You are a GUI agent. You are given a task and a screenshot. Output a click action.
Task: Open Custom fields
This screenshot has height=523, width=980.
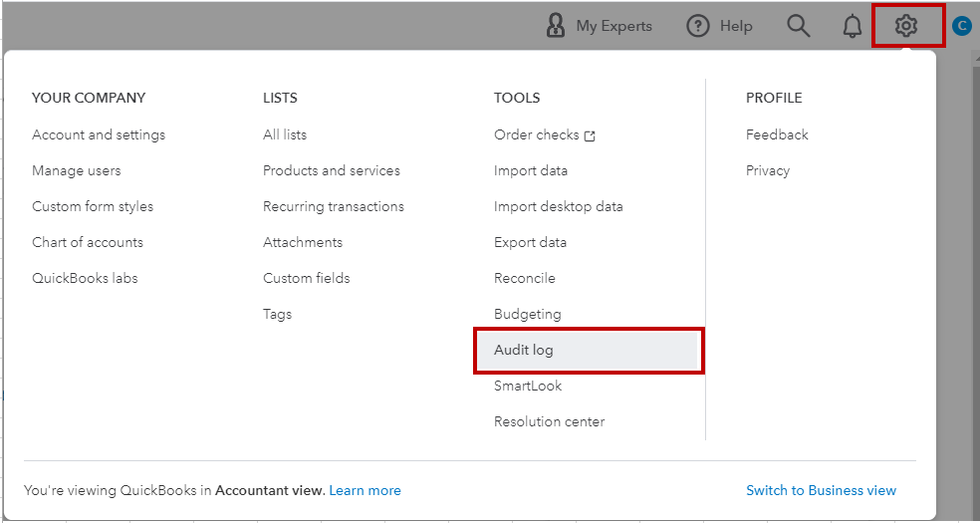pos(307,278)
